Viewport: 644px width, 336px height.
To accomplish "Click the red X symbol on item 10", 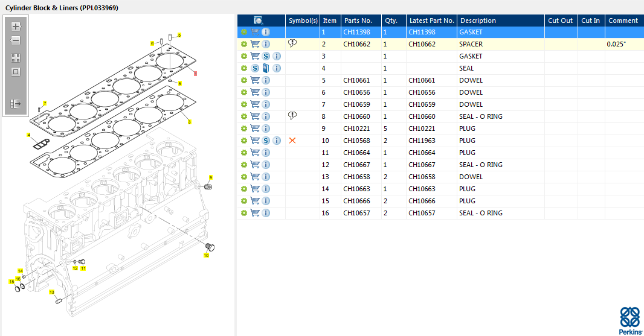I will [292, 141].
